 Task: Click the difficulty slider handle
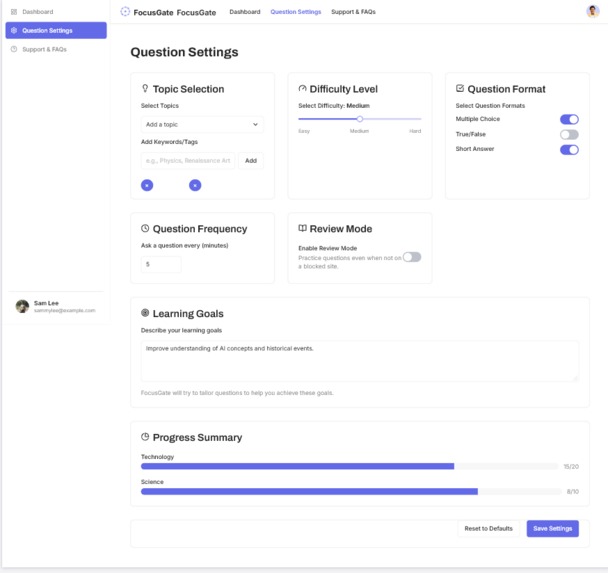click(x=360, y=119)
